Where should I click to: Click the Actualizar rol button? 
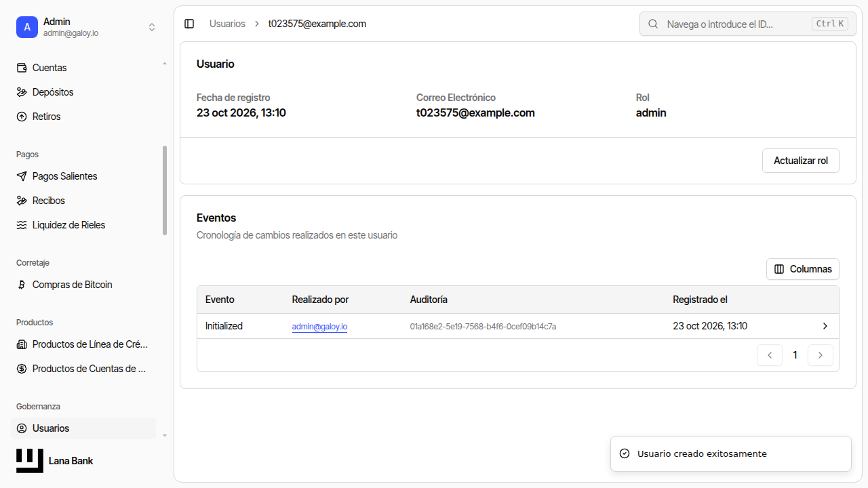pos(801,161)
